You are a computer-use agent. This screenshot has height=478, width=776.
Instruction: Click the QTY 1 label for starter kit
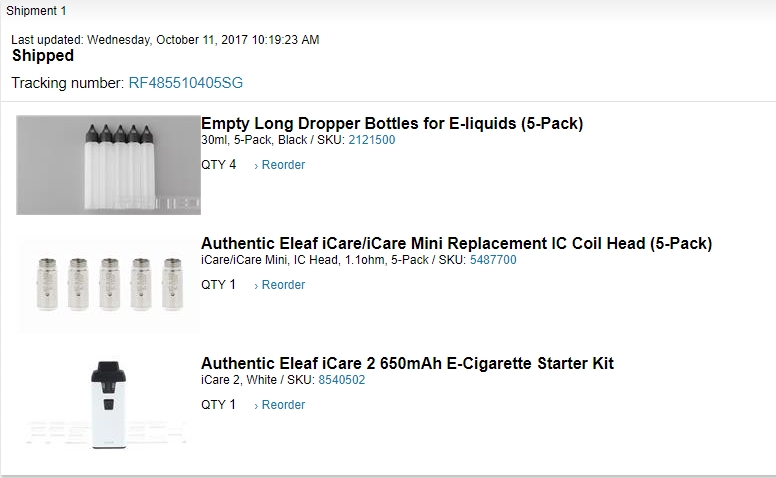point(218,405)
